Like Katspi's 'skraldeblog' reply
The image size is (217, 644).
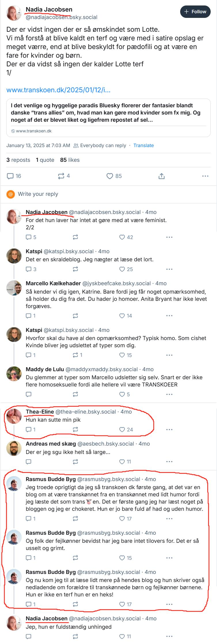[x=122, y=269]
